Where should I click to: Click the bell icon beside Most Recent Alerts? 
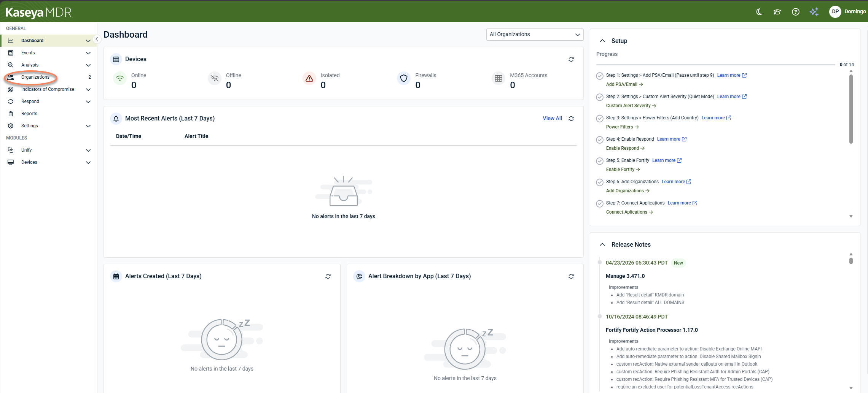[116, 119]
